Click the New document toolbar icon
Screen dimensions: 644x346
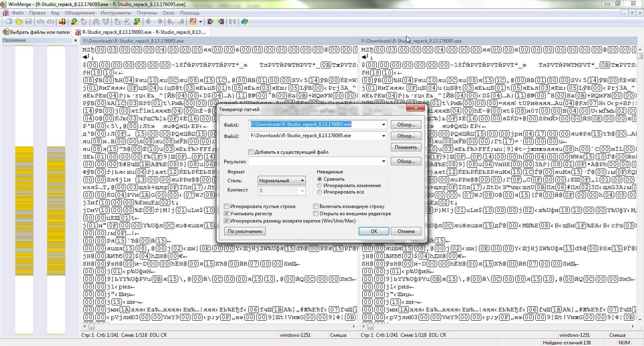(x=9, y=22)
